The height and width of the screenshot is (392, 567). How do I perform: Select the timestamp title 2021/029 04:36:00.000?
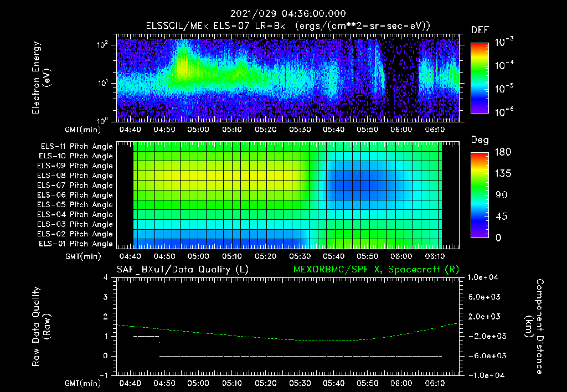[x=288, y=14]
